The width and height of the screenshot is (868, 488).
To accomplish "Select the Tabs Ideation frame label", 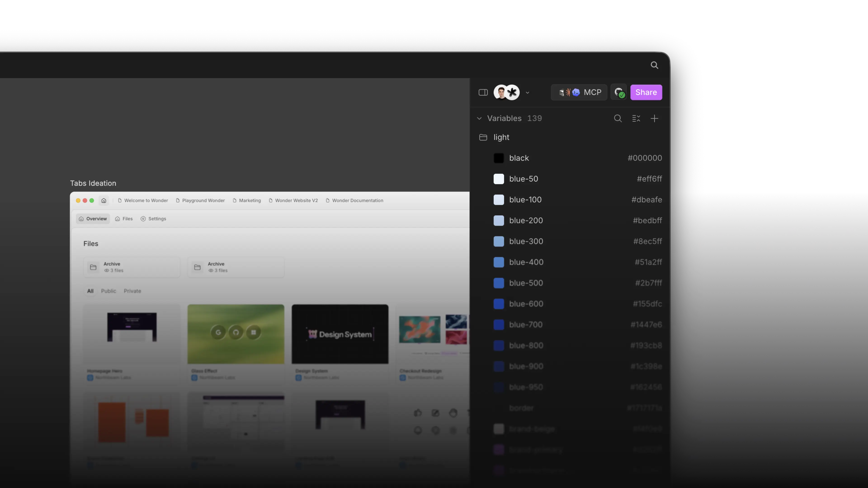I will [x=93, y=183].
